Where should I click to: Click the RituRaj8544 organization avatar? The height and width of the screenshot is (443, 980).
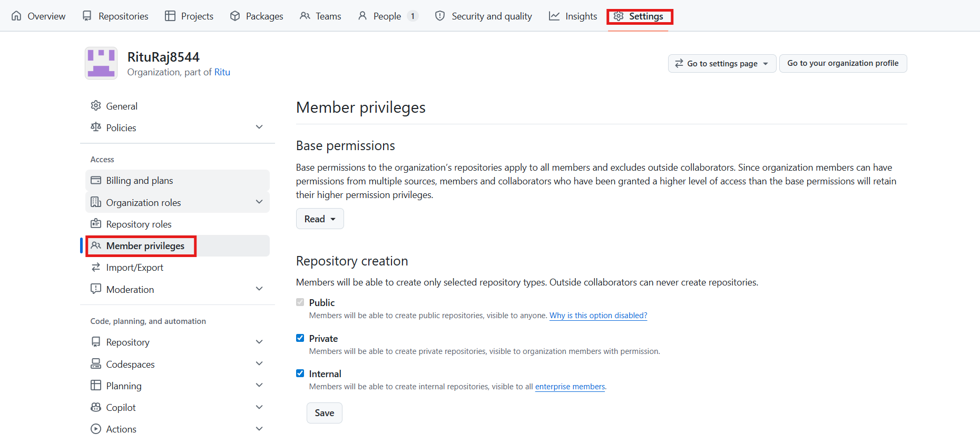[x=101, y=63]
